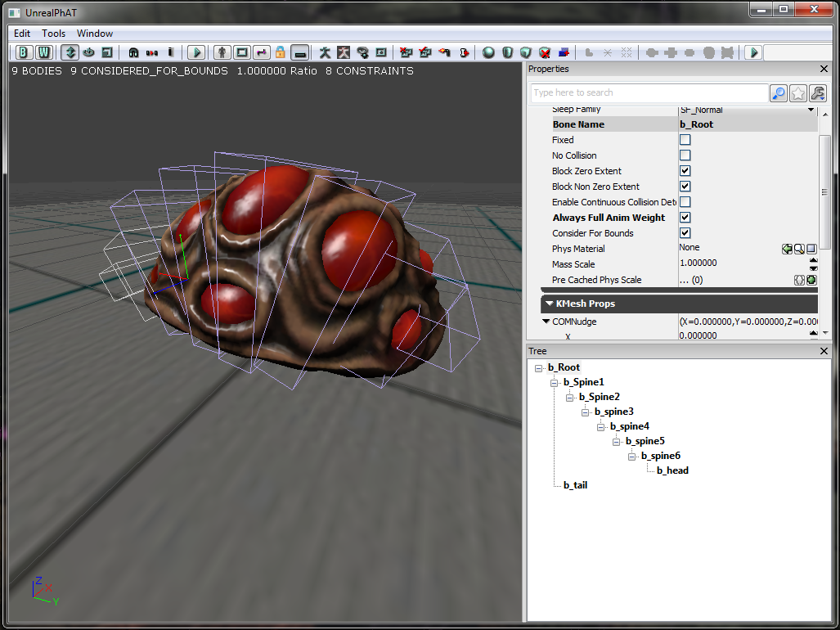Click the magnifier search button in Properties

point(779,93)
